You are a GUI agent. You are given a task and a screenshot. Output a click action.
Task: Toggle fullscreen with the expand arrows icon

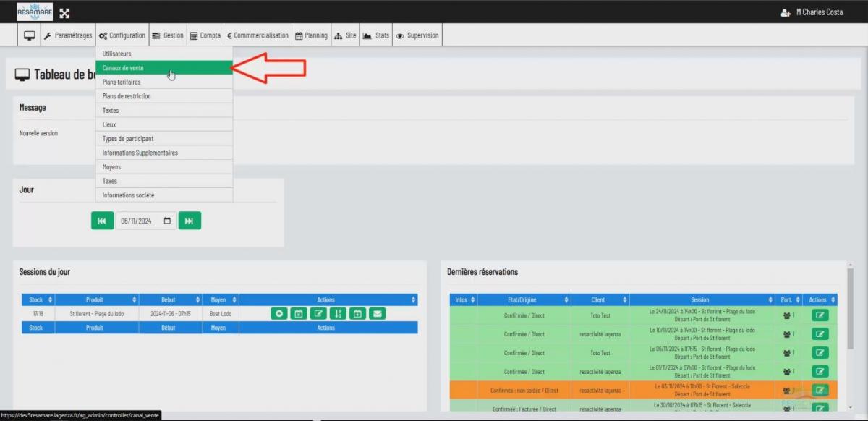click(x=64, y=13)
